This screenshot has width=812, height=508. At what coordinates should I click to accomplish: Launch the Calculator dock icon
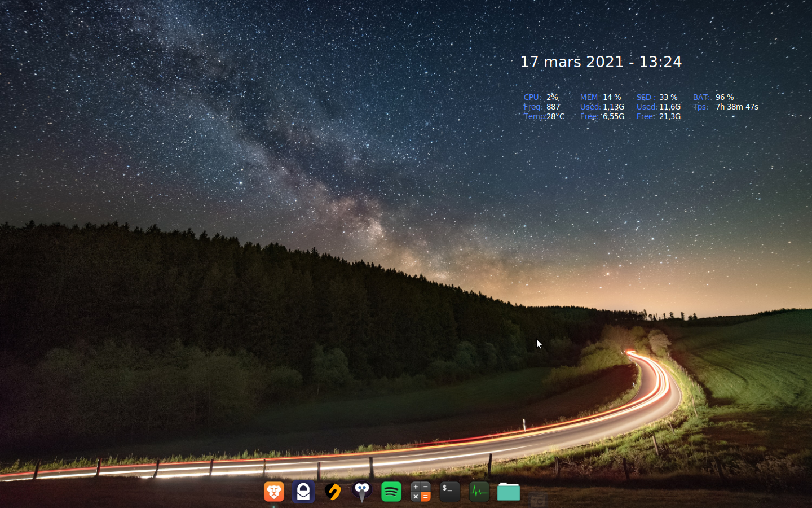(x=421, y=492)
